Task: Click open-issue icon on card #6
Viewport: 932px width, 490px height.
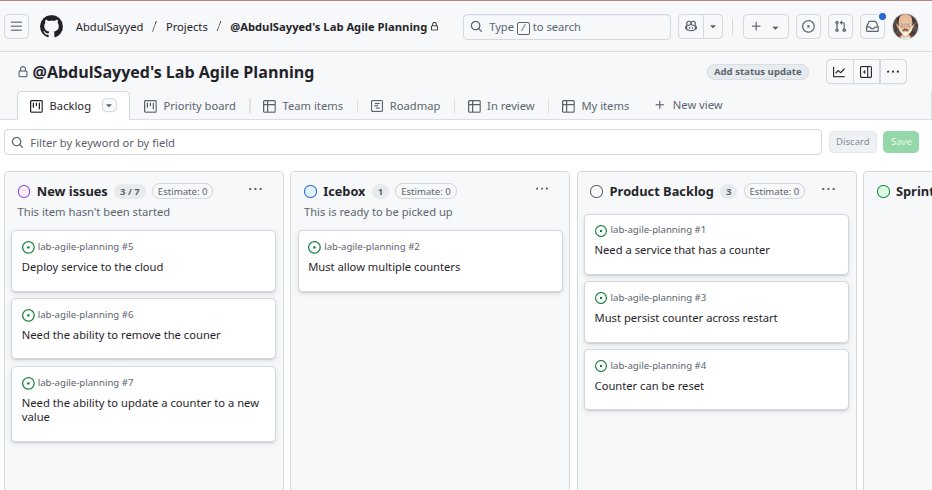Action: [x=28, y=315]
